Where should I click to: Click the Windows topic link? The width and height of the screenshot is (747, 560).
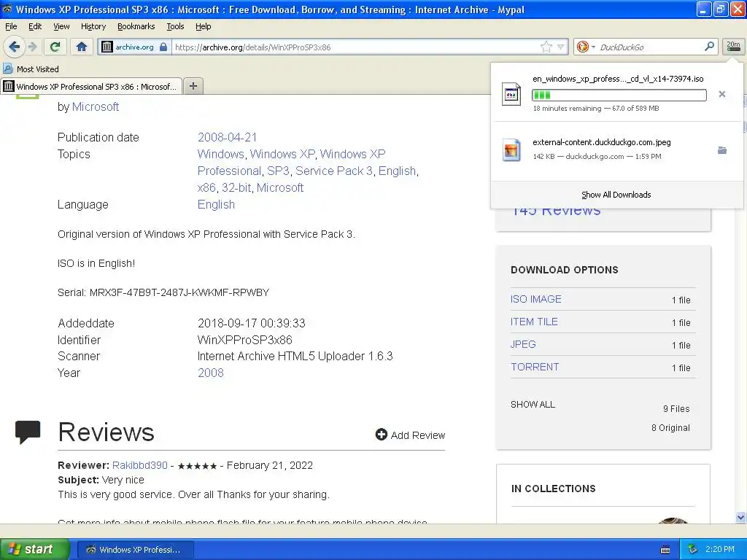(220, 154)
